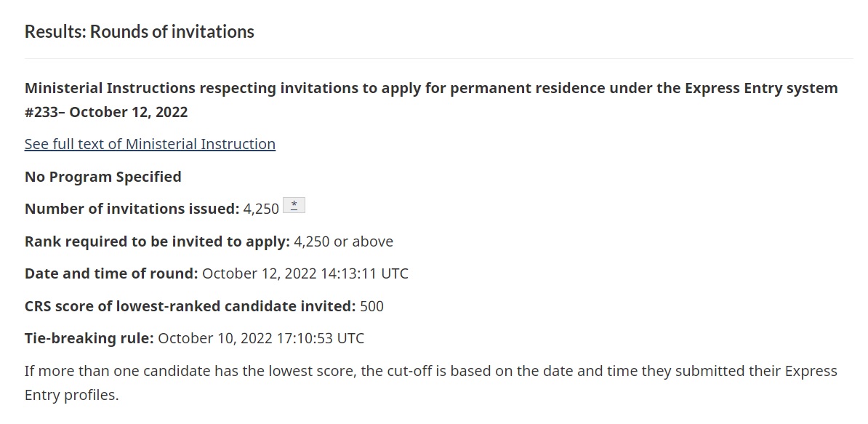The height and width of the screenshot is (424, 868).
Task: Click the paragraph about lowest score cut-off
Action: click(x=431, y=383)
